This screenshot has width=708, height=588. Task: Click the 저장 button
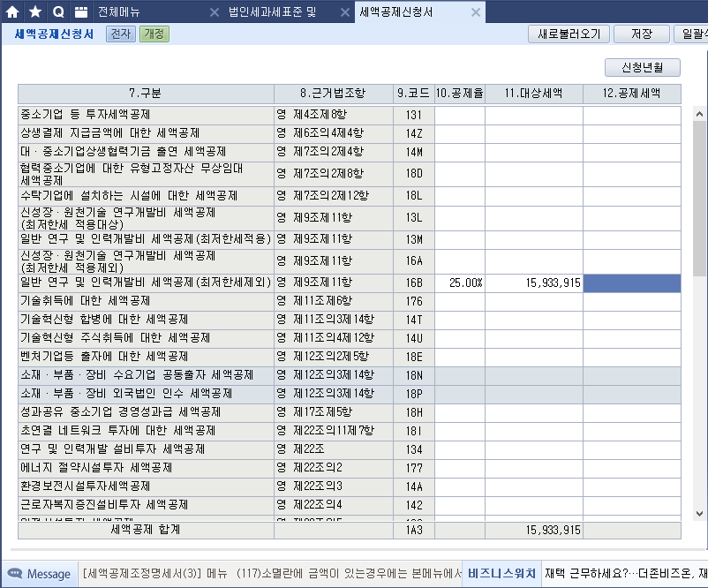[642, 34]
